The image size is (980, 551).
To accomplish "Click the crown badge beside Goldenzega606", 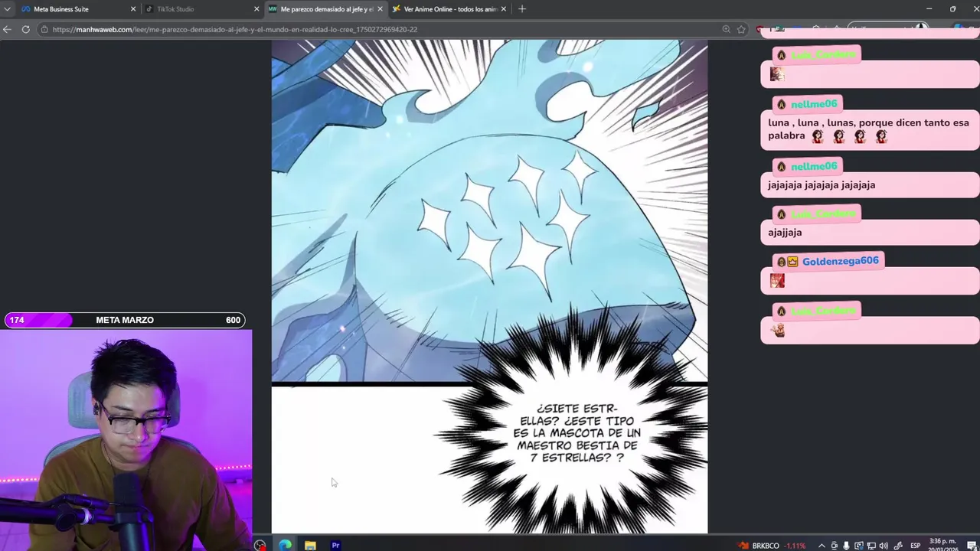I will [x=792, y=262].
